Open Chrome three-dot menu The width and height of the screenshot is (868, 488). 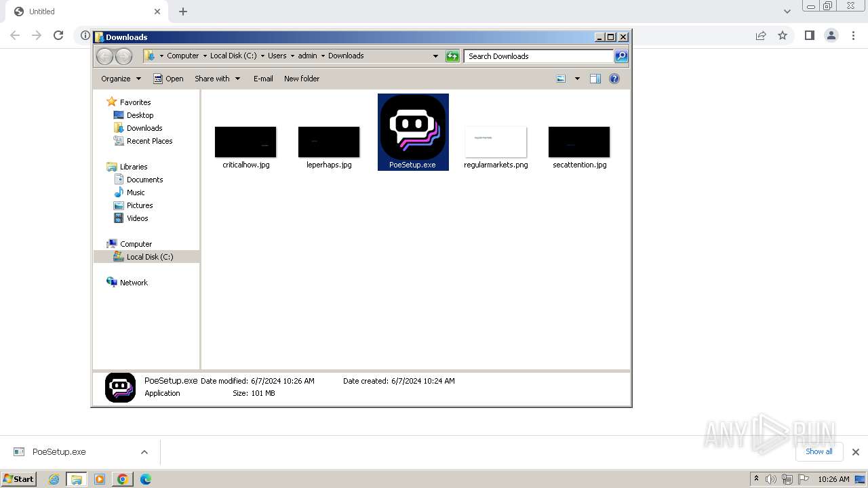(x=853, y=35)
